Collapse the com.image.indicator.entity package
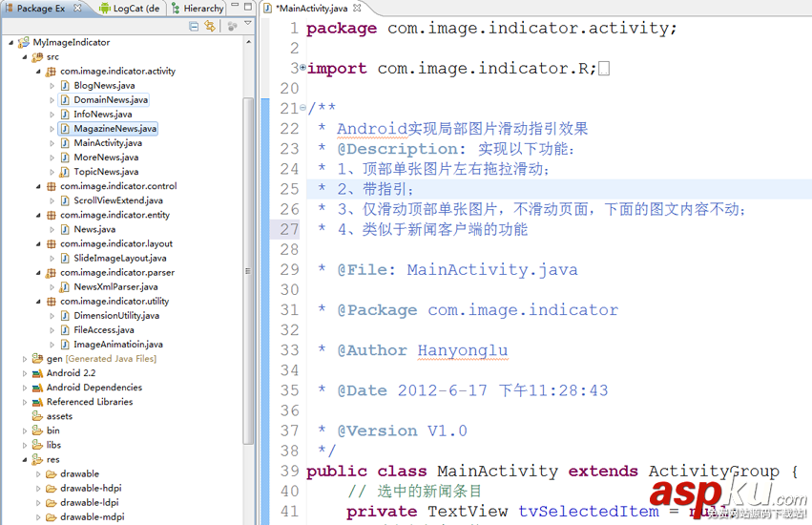This screenshot has height=525, width=812. click(x=38, y=215)
